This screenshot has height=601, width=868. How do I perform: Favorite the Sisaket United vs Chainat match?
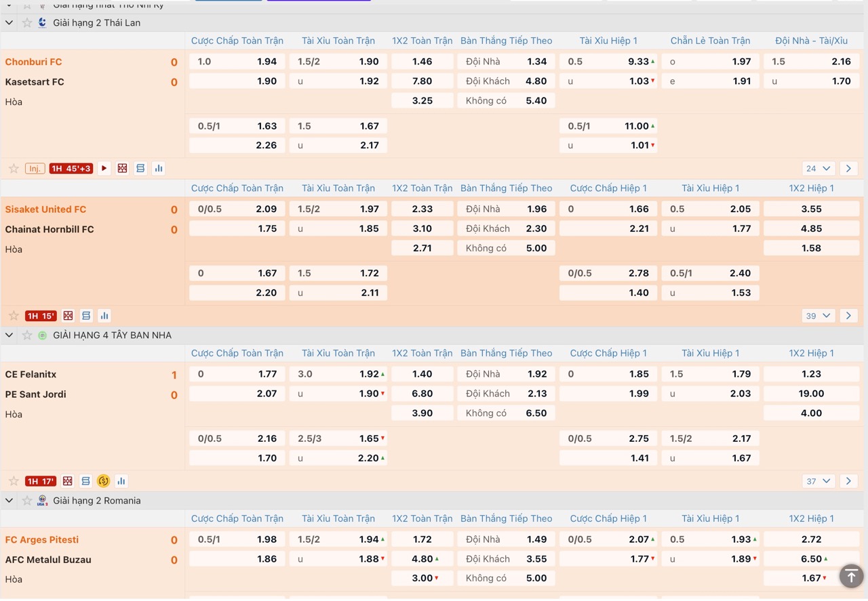[x=14, y=316]
